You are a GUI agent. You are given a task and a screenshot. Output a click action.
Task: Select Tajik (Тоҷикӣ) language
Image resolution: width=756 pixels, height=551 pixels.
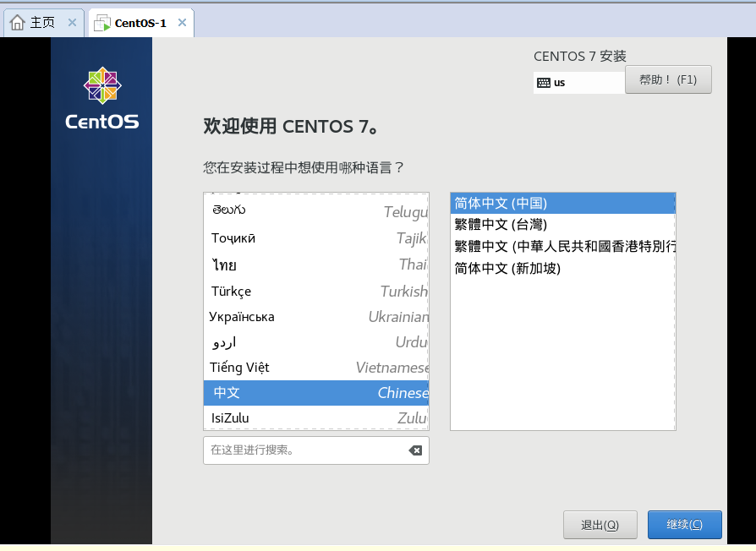[x=315, y=238]
